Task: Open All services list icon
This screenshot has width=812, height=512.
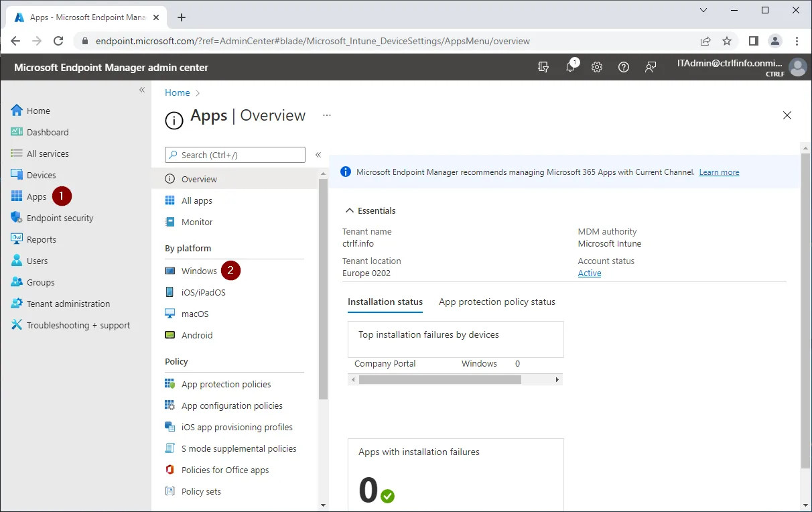Action: tap(17, 153)
